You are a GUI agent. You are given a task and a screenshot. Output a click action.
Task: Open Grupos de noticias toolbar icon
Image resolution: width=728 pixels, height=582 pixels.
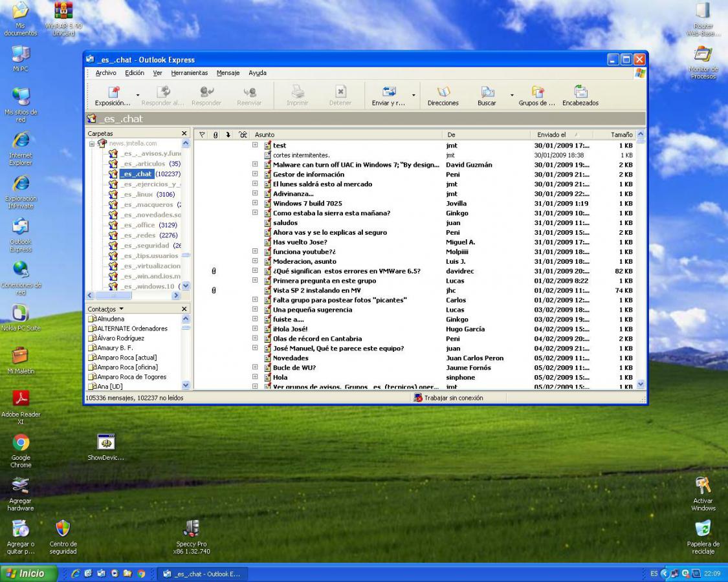click(536, 92)
